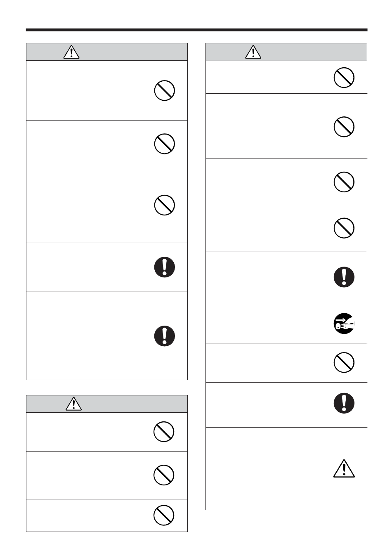Select the prohibition icon in the upper-left table's first row
The width and height of the screenshot is (392, 558).
click(165, 90)
